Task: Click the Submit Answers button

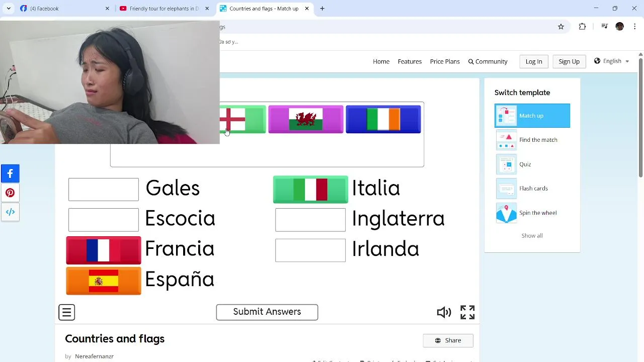Action: (x=267, y=312)
